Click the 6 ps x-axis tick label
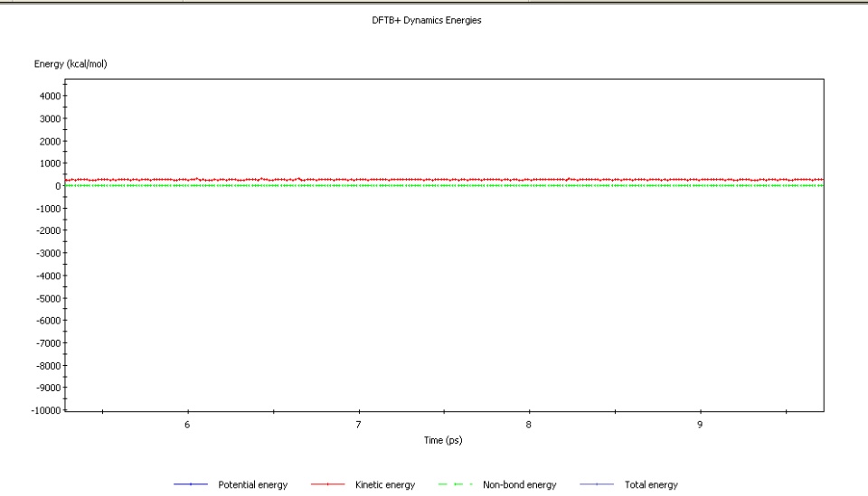The width and height of the screenshot is (868, 496). tap(188, 425)
